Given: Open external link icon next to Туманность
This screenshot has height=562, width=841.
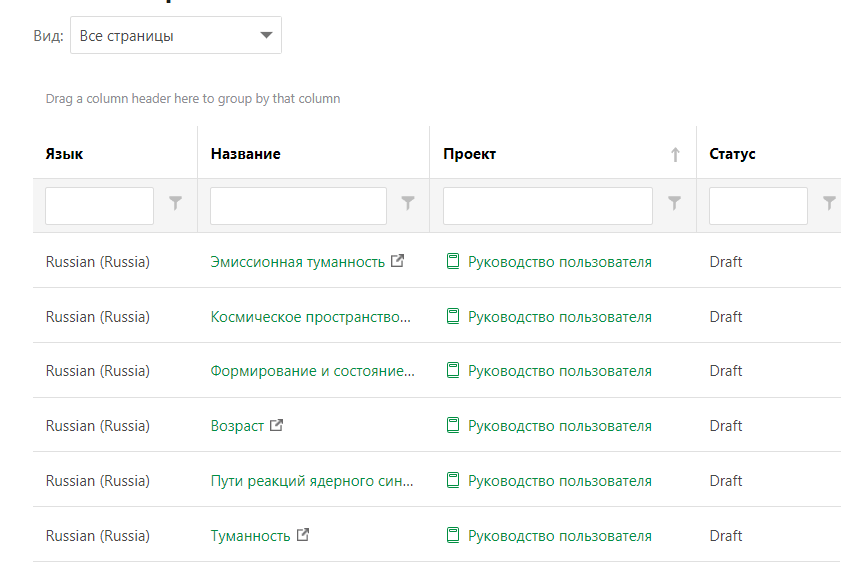Looking at the screenshot, I should click(303, 535).
